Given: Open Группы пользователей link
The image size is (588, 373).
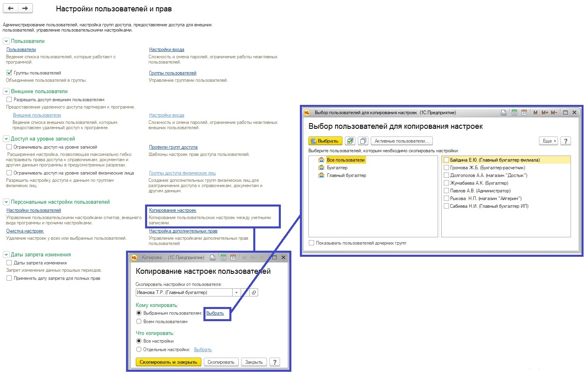Looking at the screenshot, I should (x=173, y=73).
